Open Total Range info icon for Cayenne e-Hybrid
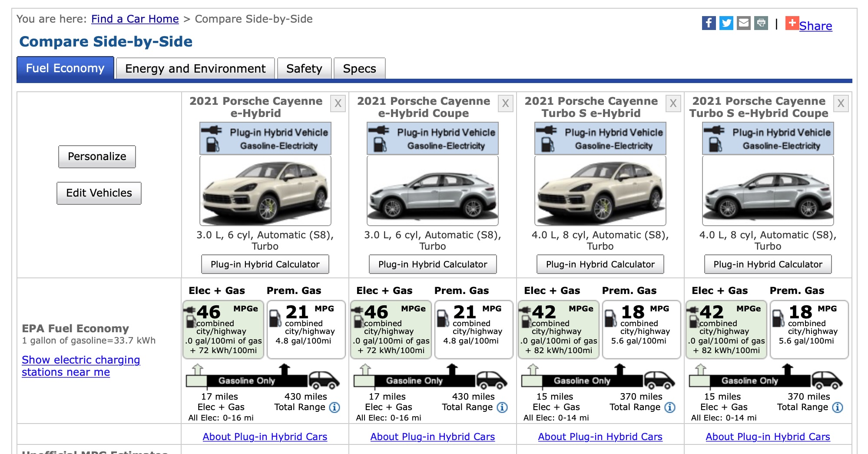Image resolution: width=868 pixels, height=454 pixels. [335, 407]
